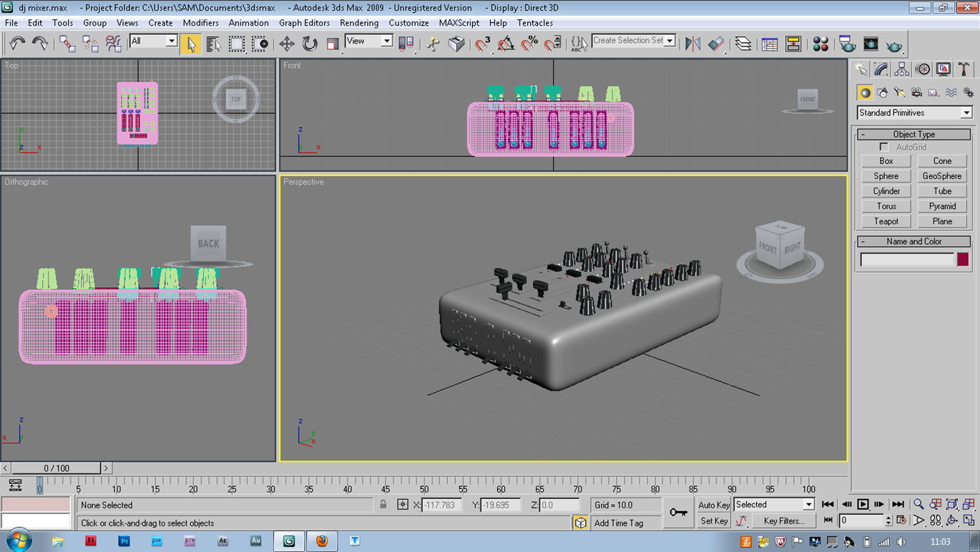The image size is (980, 552).
Task: Open the Standard Primitives dropdown
Action: pyautogui.click(x=915, y=112)
